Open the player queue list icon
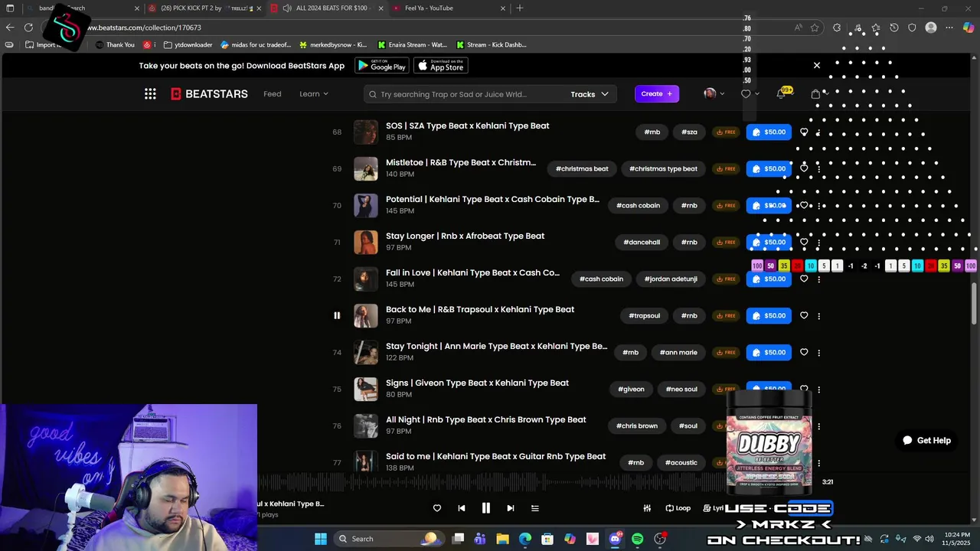This screenshot has width=980, height=551. [534, 508]
